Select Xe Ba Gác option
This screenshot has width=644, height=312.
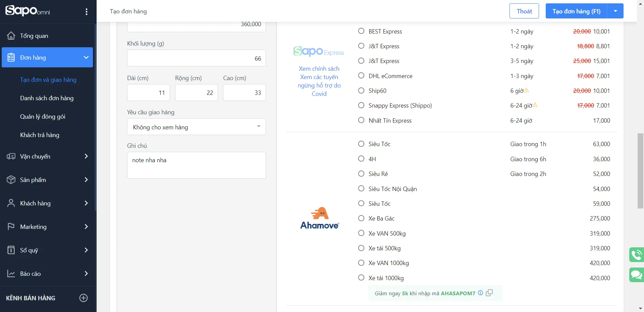click(361, 218)
